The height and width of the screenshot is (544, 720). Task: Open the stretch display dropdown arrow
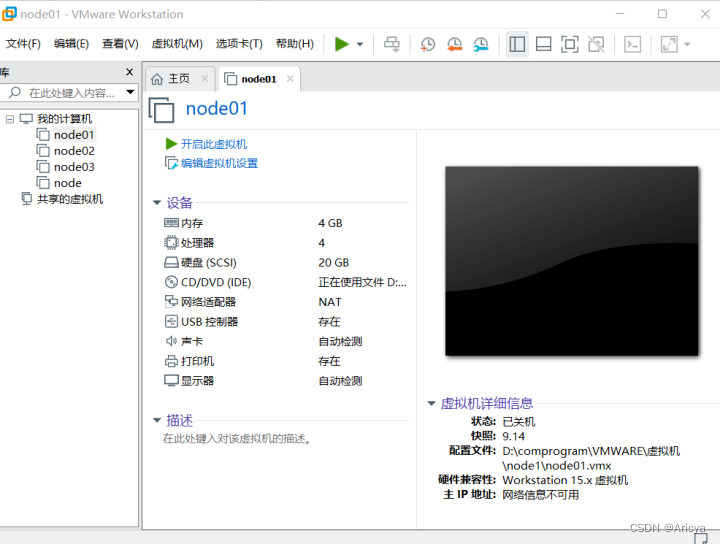coord(687,45)
